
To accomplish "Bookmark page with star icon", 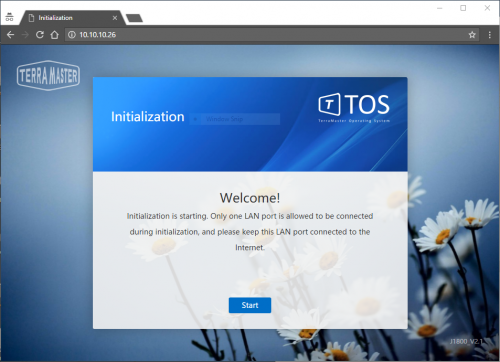I will click(x=472, y=35).
